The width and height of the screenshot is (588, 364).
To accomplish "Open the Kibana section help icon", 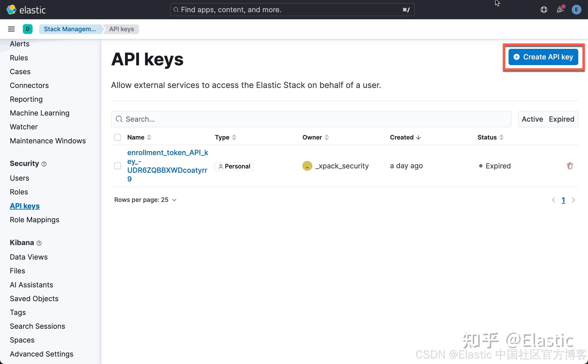I will click(x=39, y=243).
